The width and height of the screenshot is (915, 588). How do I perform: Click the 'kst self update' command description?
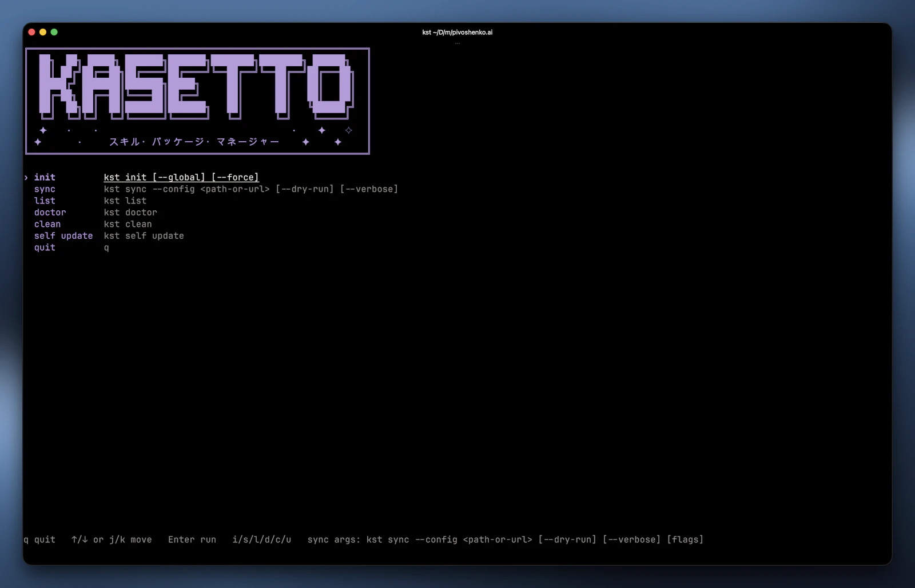coord(144,236)
